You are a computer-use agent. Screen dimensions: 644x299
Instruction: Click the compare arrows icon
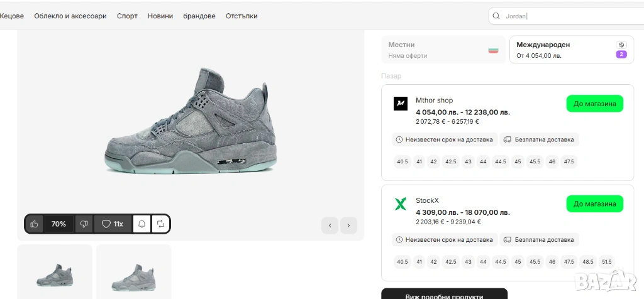(x=160, y=224)
